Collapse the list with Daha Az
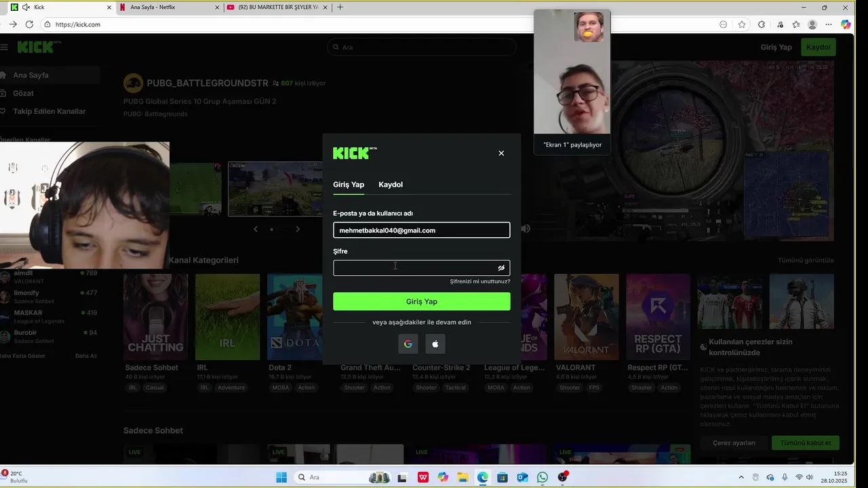The image size is (868, 488). (x=86, y=356)
